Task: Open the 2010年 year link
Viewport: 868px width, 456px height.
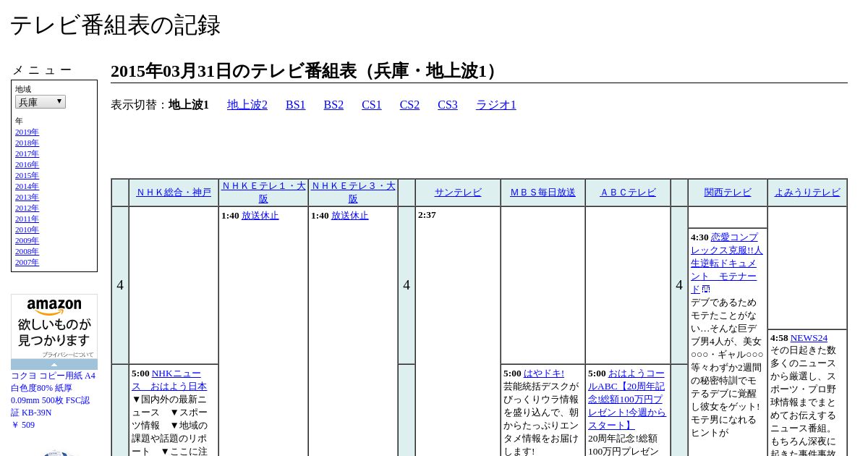Action: point(27,230)
